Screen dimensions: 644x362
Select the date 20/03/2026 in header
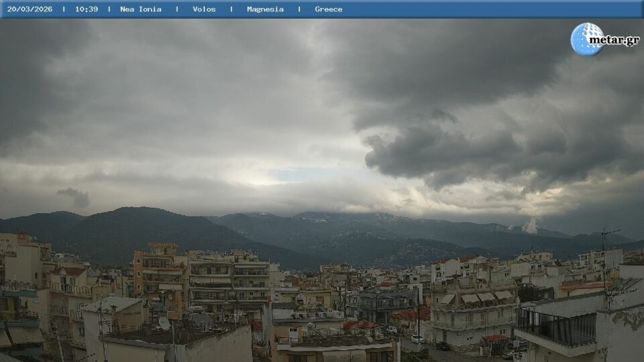point(30,9)
